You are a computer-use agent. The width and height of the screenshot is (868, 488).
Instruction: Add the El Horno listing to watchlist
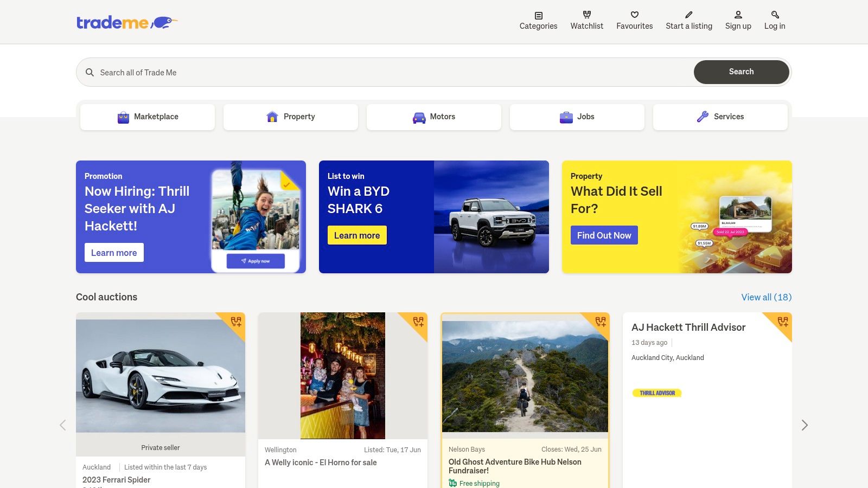coord(418,322)
